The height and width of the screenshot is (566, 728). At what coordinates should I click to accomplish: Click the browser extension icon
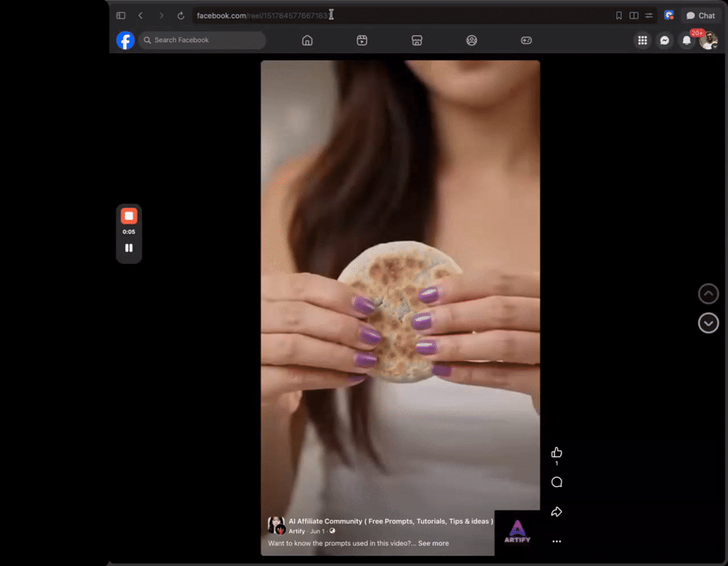668,16
